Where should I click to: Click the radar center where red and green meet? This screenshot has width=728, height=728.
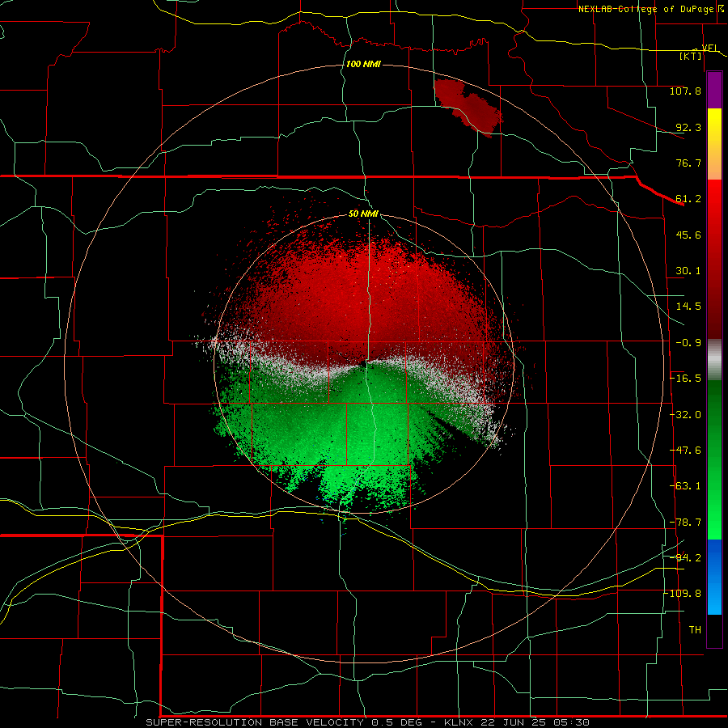click(x=363, y=365)
